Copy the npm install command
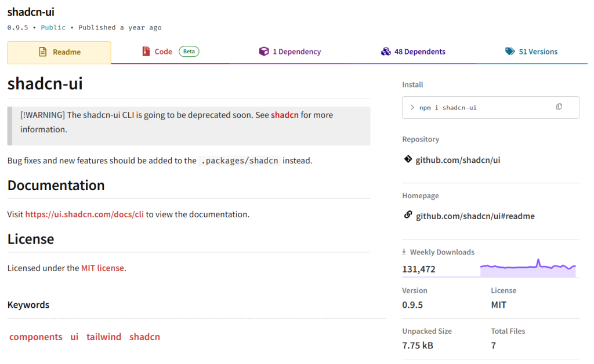This screenshot has height=364, width=594. click(559, 107)
